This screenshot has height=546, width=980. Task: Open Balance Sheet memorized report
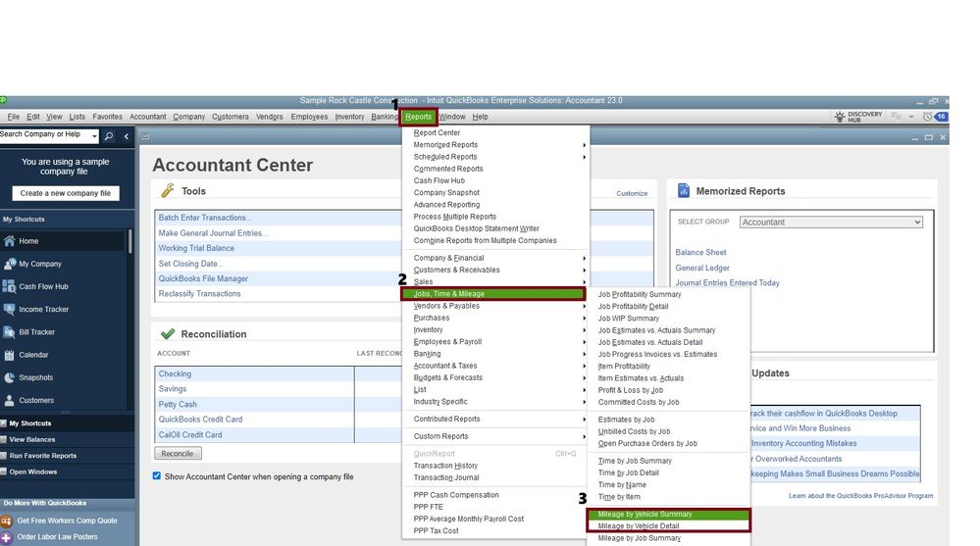pos(700,252)
